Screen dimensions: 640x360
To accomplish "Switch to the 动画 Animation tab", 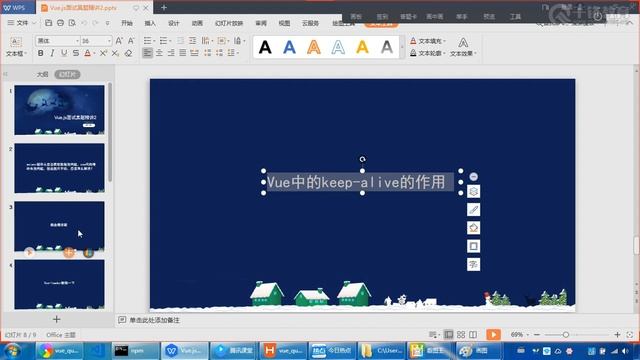I will (x=198, y=23).
